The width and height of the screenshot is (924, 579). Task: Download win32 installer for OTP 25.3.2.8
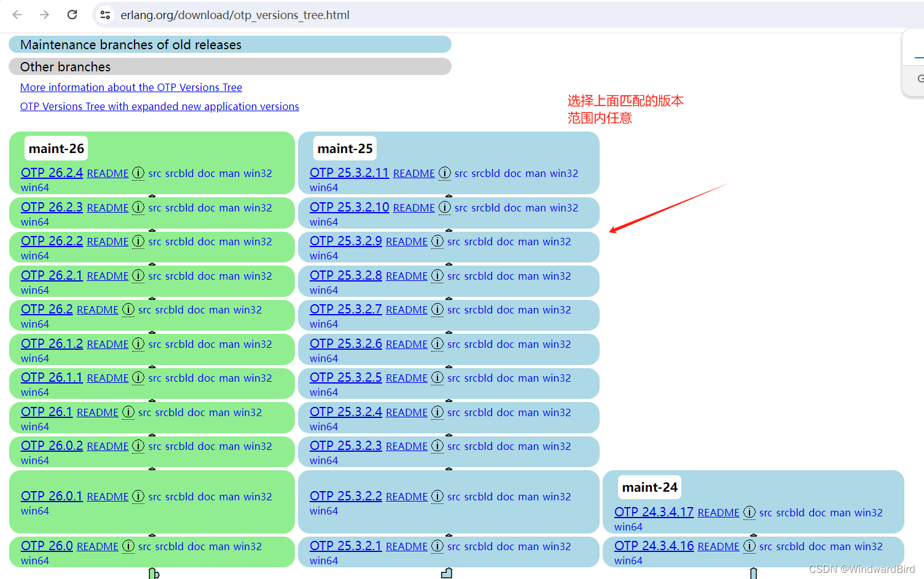pos(557,276)
